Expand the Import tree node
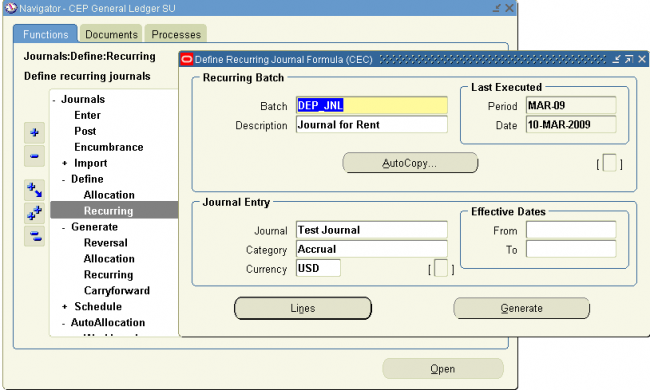Viewport: 650px width, 390px height. pyautogui.click(x=64, y=163)
